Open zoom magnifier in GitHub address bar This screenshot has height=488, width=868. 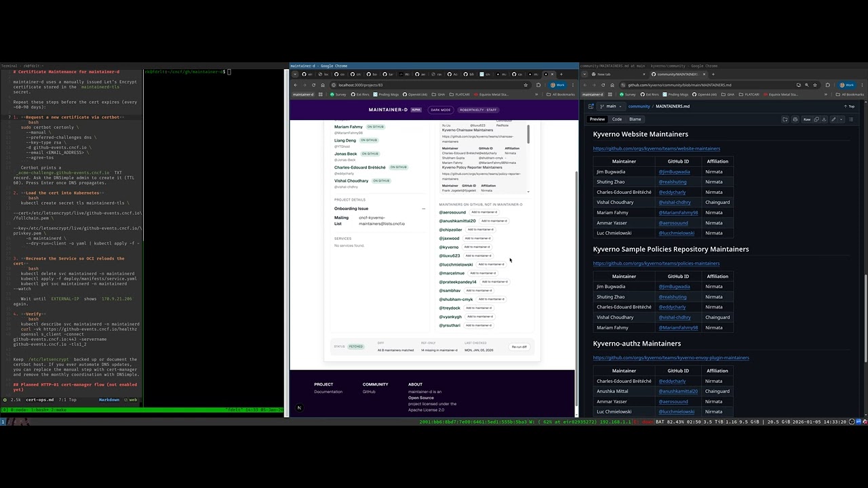(x=806, y=85)
